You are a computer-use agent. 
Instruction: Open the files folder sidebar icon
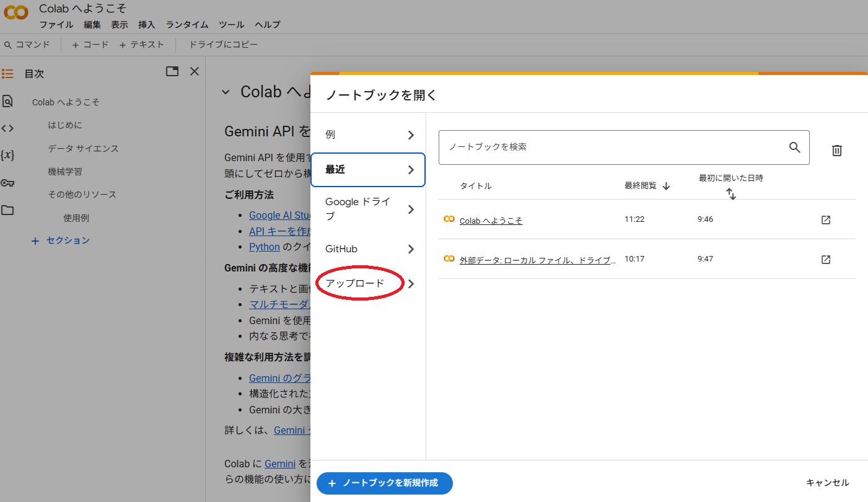[x=7, y=210]
